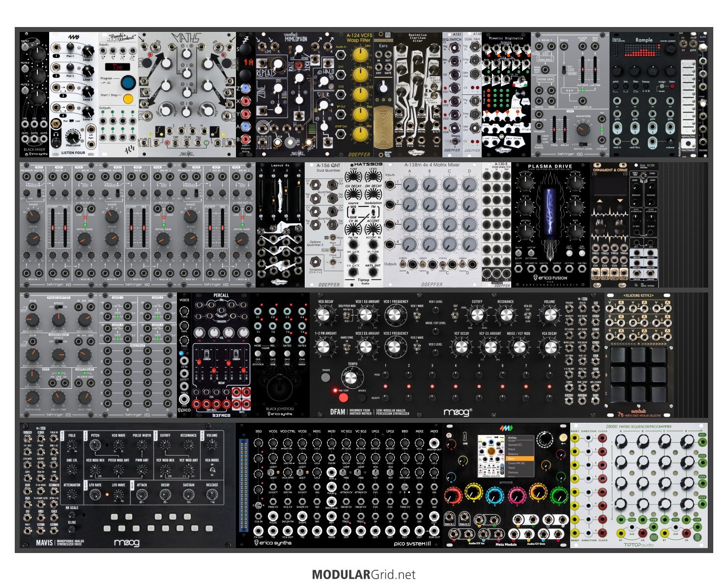The height and width of the screenshot is (585, 728).
Task: Click the Pan 1 knob on Listen Four
Action: (x=71, y=48)
